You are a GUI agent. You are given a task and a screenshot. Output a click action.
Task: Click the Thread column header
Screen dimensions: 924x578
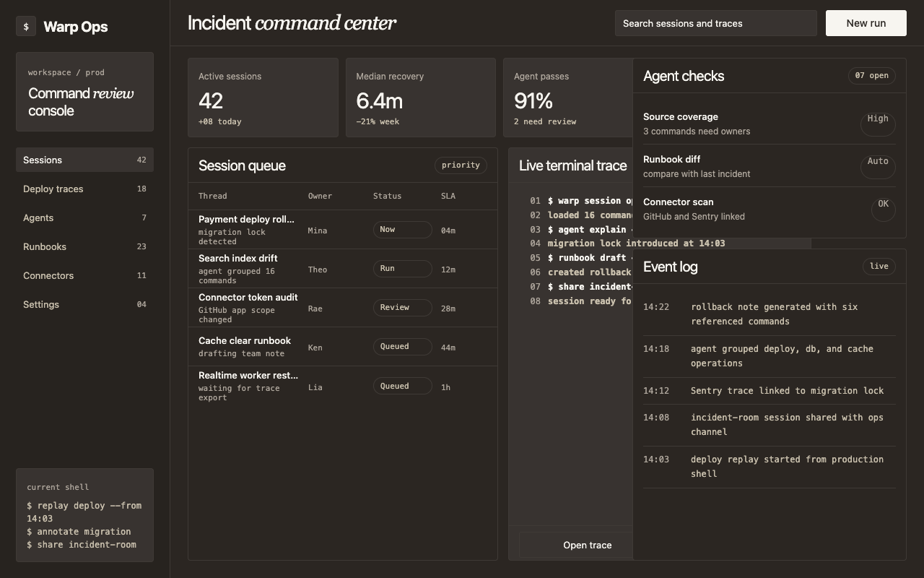pos(213,196)
